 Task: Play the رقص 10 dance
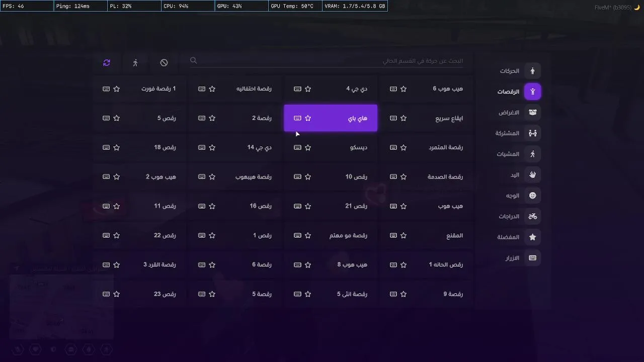331,177
